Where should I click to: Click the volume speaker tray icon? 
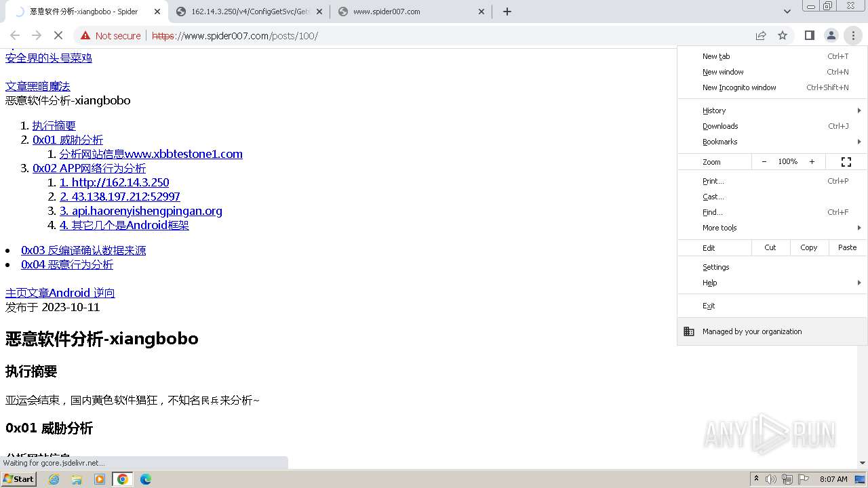tap(771, 479)
